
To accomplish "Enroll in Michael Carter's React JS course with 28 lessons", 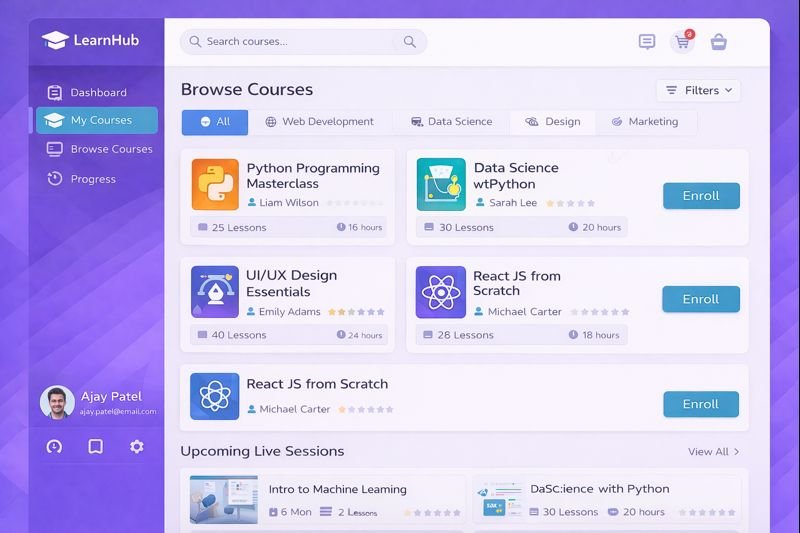I will [x=701, y=299].
